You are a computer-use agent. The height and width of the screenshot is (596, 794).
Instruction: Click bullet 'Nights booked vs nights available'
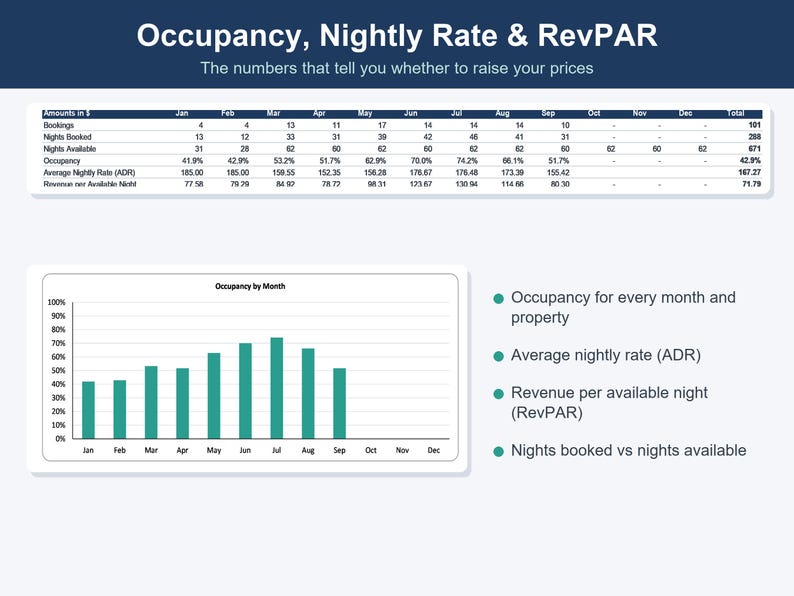628,450
